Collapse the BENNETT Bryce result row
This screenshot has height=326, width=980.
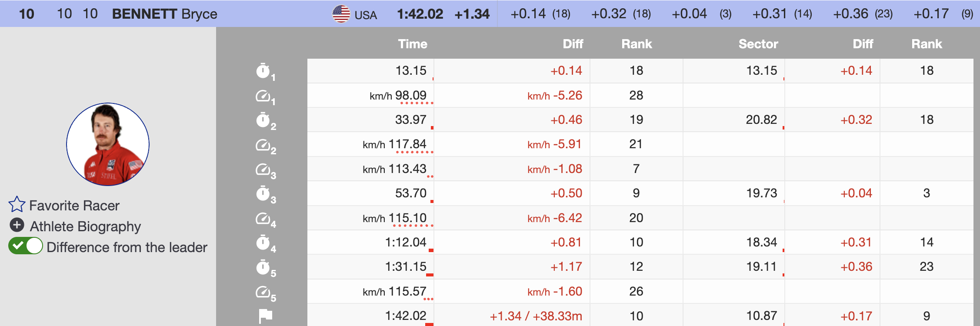(x=164, y=14)
